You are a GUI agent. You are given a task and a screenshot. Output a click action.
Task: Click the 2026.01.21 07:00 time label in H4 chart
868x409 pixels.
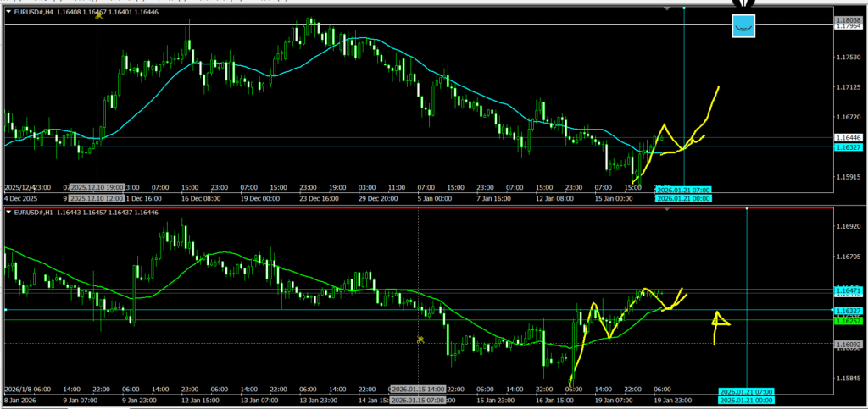point(683,190)
